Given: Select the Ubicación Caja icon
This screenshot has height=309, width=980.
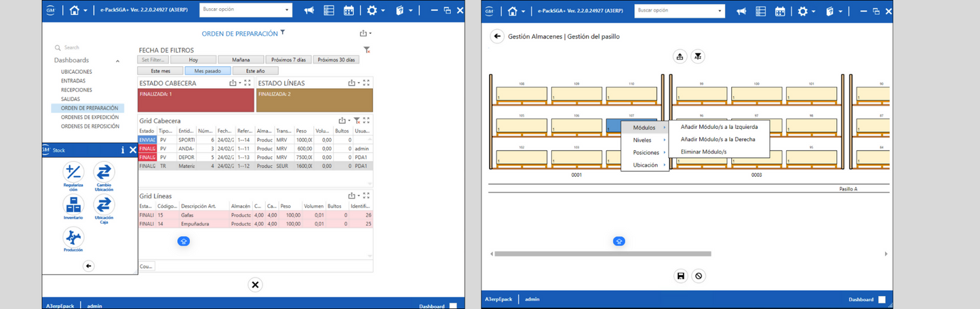Looking at the screenshot, I should point(104,204).
